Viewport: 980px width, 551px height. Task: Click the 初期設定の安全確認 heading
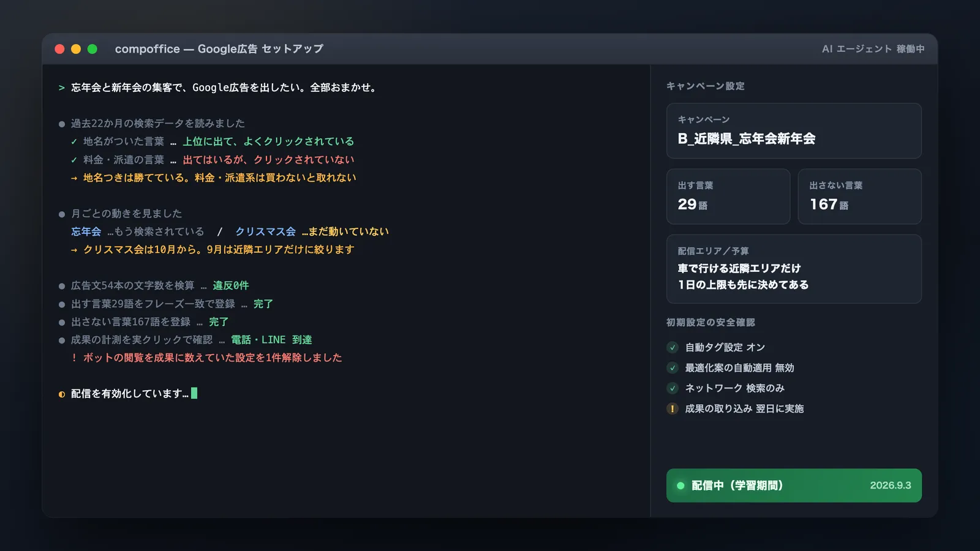(710, 323)
